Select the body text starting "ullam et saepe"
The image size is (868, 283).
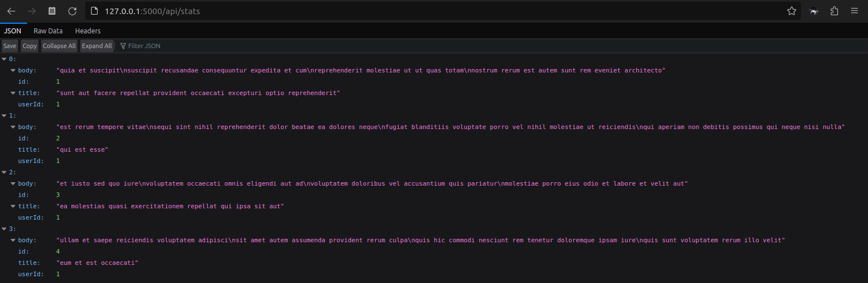[420, 240]
